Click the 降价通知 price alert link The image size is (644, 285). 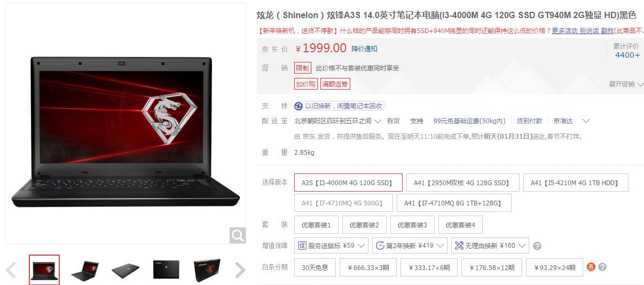364,49
